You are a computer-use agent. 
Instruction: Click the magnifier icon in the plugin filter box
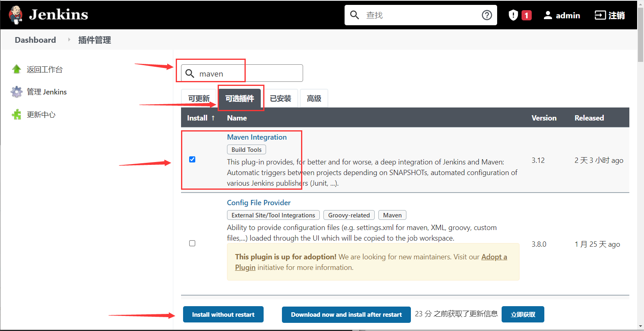pyautogui.click(x=190, y=73)
